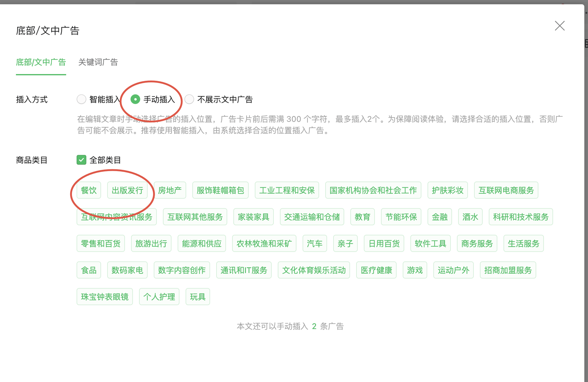Select the 餐饮 category tag
This screenshot has width=588, height=382.
(89, 190)
